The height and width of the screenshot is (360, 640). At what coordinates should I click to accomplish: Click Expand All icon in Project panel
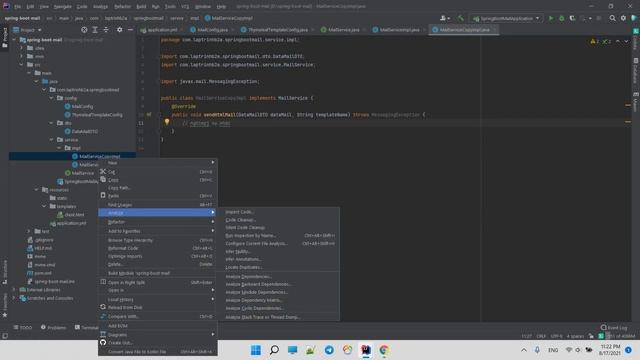95,30
